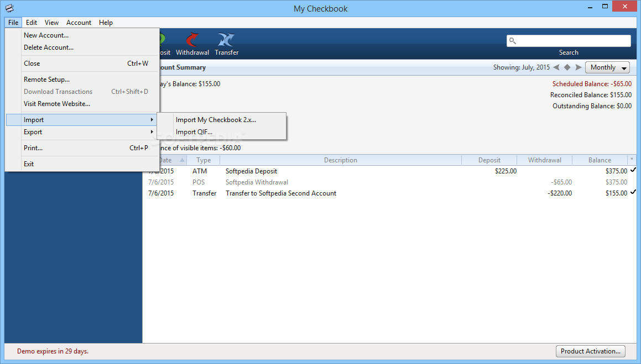
Task: Click the $155.00 balance cell
Action: [616, 193]
